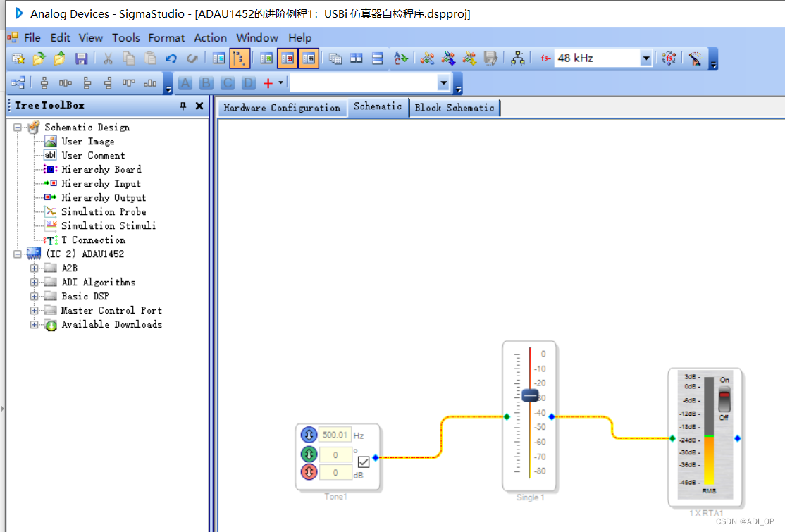
Task: Click the C block button
Action: (228, 83)
